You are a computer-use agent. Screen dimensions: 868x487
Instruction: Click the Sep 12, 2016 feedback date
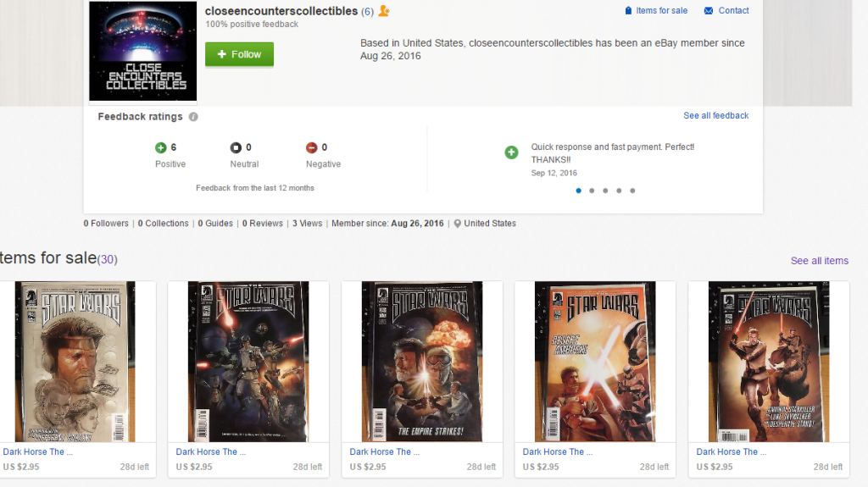coord(554,174)
